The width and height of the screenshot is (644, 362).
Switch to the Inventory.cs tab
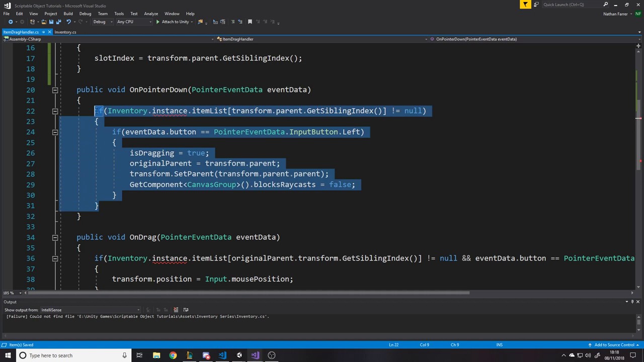[65, 32]
